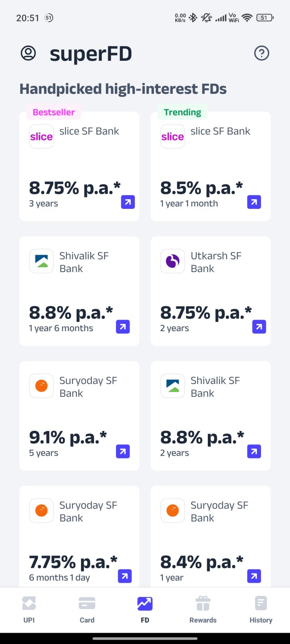Tap arrow on Suryoday 8.4% 1 year card
This screenshot has height=644, width=290.
tap(254, 576)
